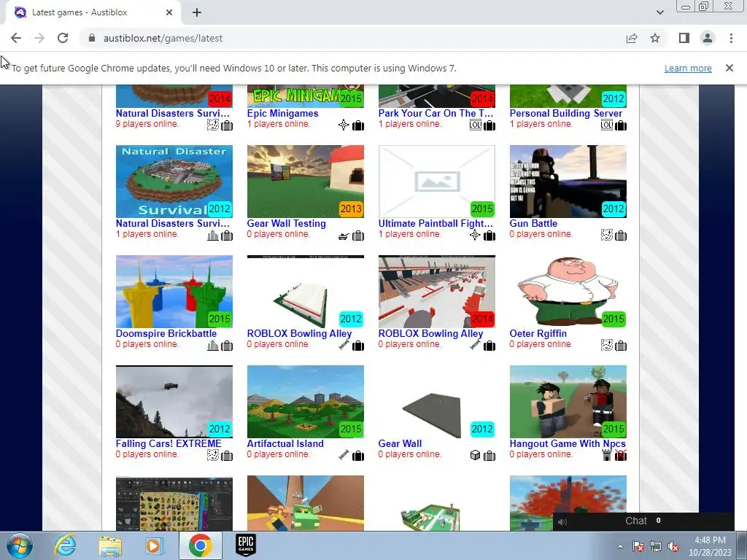Bookmark this page with the star icon
The image size is (747, 560).
pos(655,38)
